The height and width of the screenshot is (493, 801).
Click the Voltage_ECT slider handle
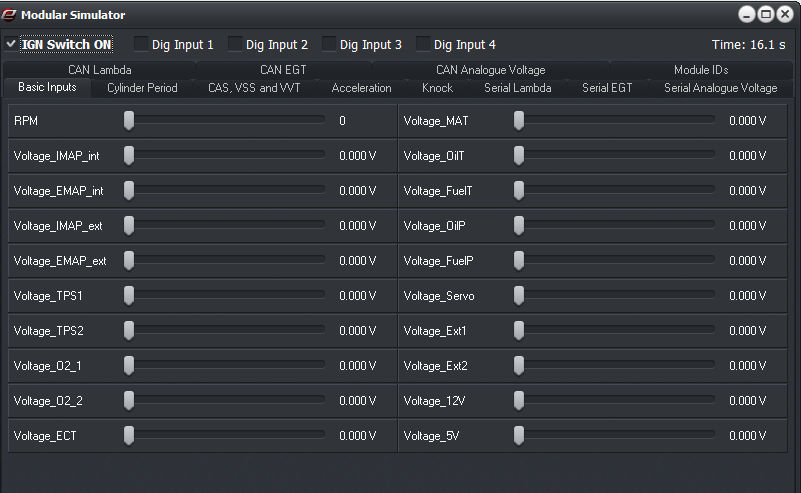[129, 435]
